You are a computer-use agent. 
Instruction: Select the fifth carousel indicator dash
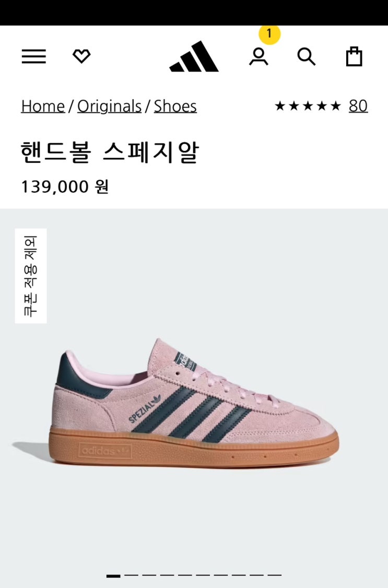(185, 575)
